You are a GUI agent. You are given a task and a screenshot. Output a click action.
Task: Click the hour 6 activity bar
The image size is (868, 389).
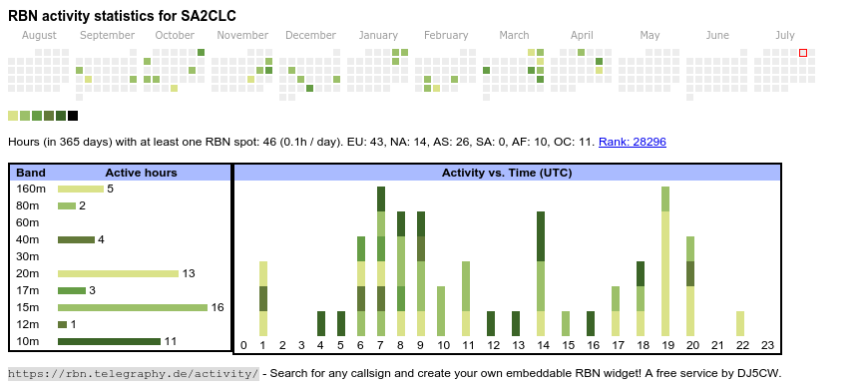[x=361, y=286]
